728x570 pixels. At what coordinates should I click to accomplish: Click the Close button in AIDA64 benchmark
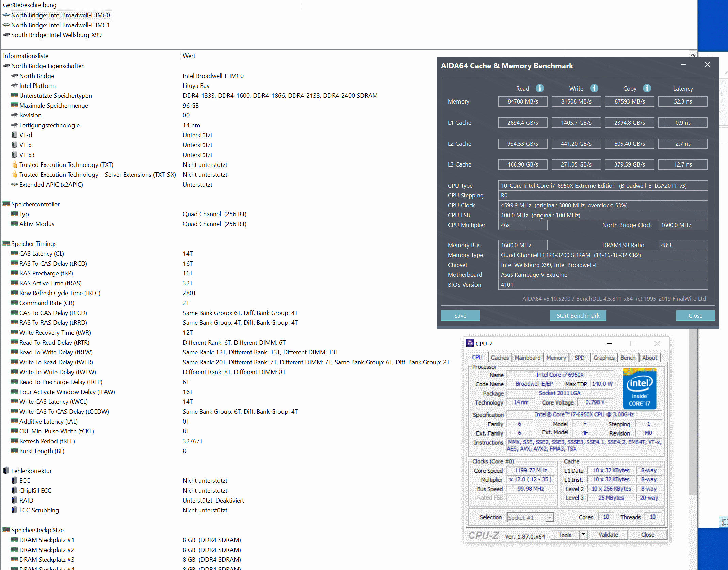695,316
